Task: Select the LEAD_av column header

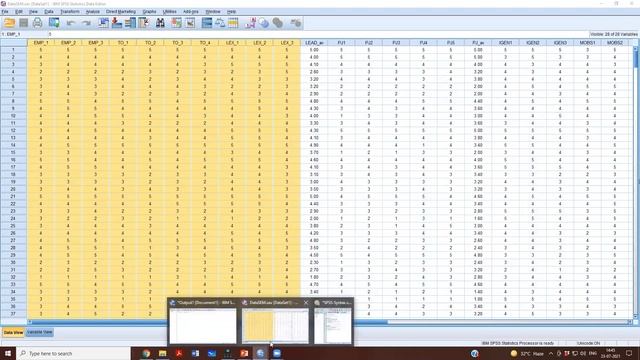Action: pyautogui.click(x=314, y=42)
